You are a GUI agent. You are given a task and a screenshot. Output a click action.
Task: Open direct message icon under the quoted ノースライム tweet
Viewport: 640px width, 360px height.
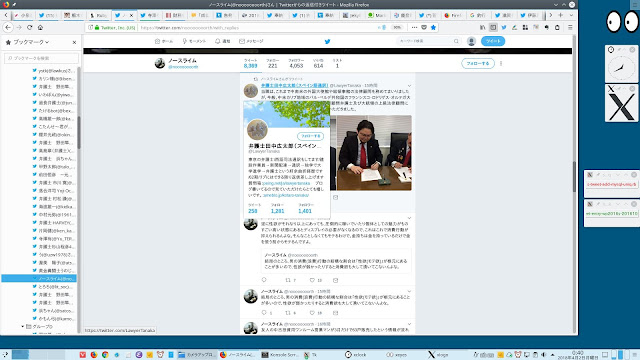(336, 280)
